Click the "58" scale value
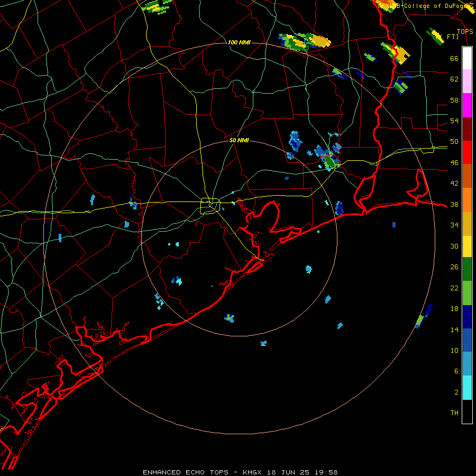 click(454, 100)
